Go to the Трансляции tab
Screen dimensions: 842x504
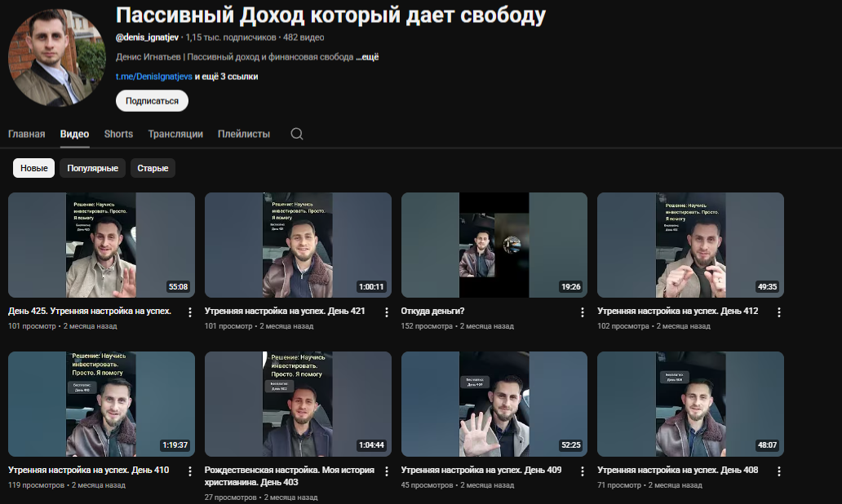[x=175, y=135]
